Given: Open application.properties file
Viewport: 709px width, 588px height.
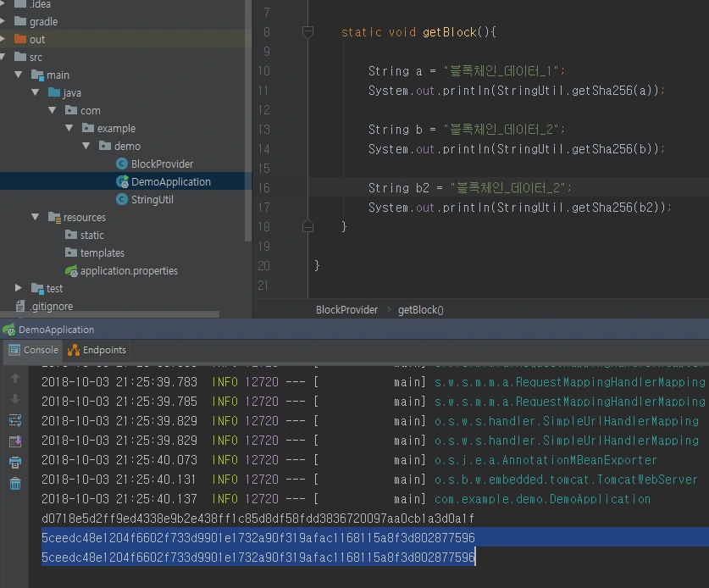Looking at the screenshot, I should [129, 271].
